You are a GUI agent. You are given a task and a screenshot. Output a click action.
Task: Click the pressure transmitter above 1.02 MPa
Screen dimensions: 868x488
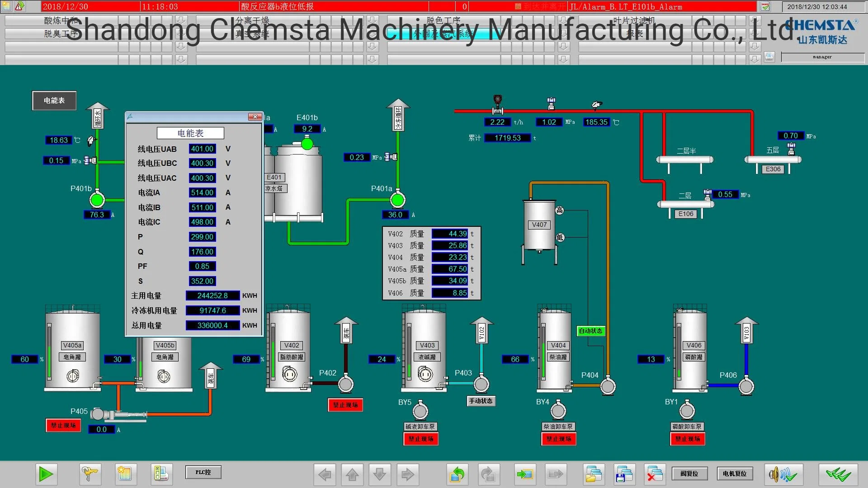(551, 103)
